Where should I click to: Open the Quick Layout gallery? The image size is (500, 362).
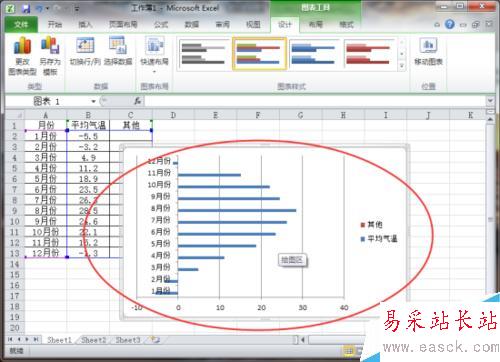click(154, 55)
